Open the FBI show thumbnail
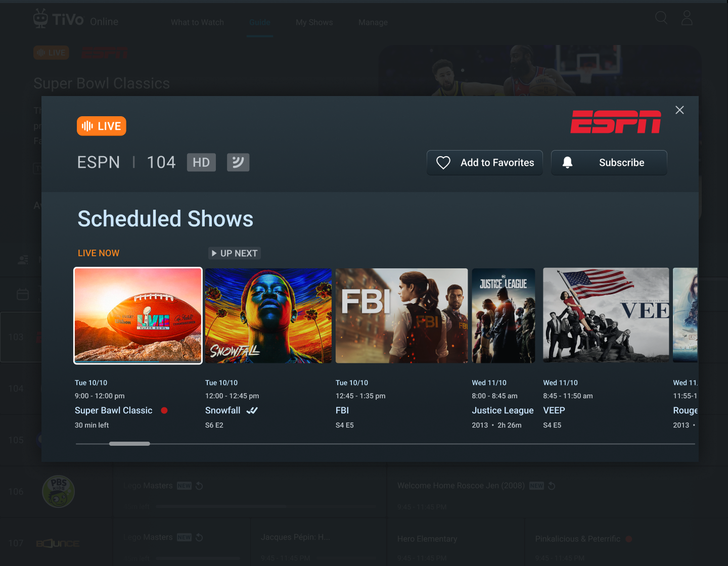This screenshot has width=728, height=566. pyautogui.click(x=402, y=316)
